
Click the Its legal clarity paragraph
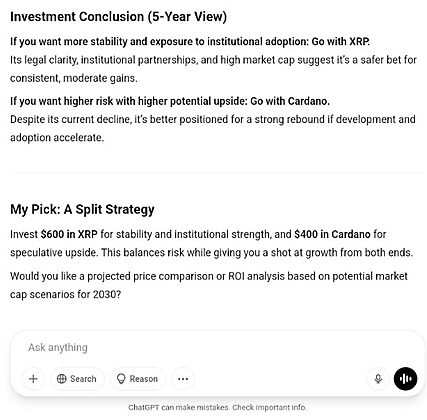point(213,69)
